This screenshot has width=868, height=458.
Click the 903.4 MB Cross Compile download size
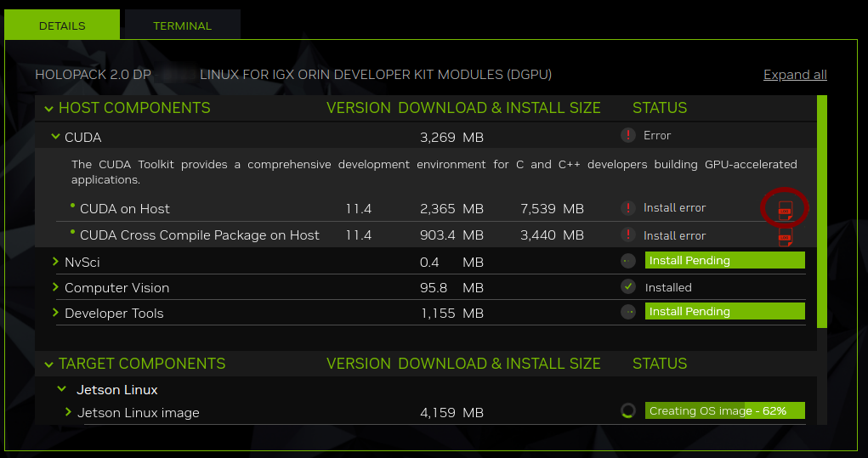(451, 235)
